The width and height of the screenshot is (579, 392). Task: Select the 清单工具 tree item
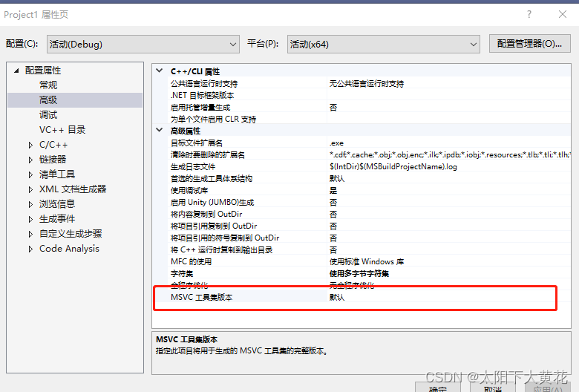(x=57, y=174)
